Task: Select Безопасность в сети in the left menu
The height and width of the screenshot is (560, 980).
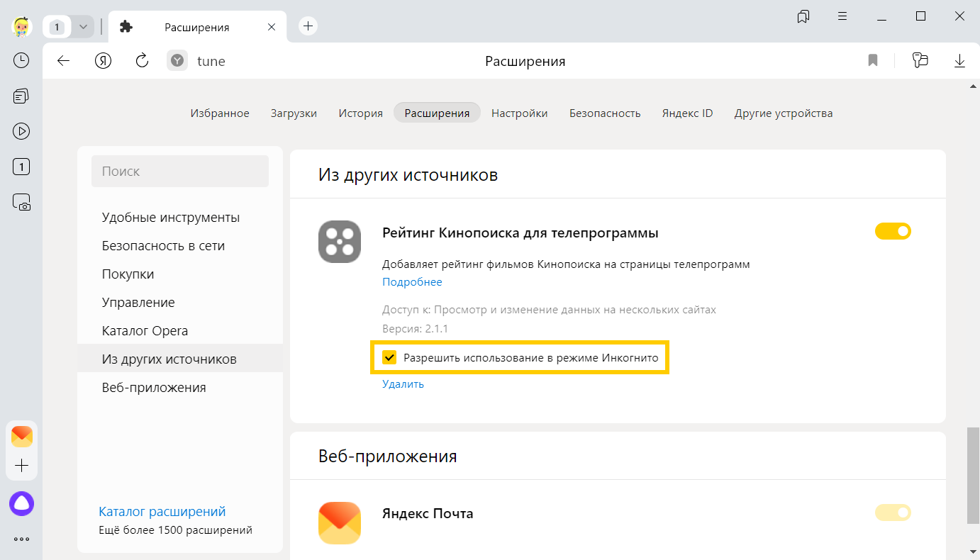Action: pyautogui.click(x=180, y=245)
